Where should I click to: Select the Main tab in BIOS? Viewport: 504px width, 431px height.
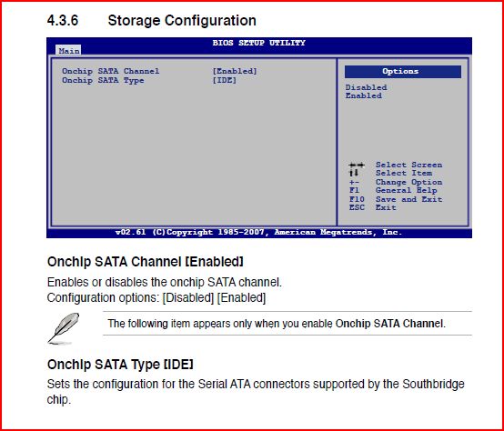point(69,50)
